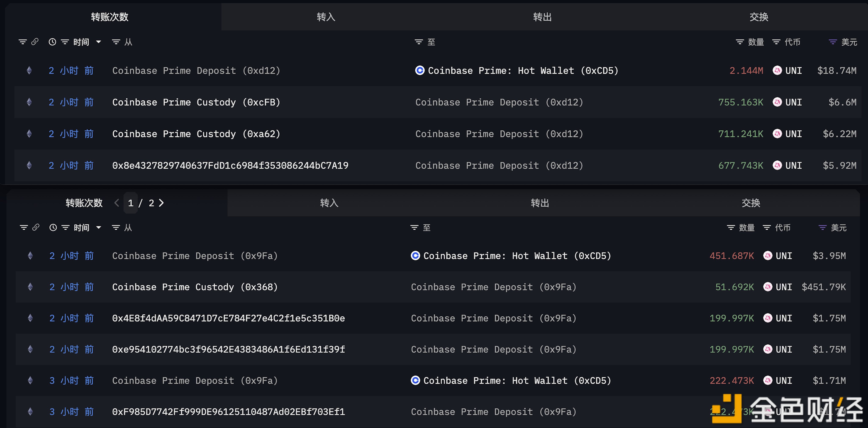Screen dimensions: 868x428
Task: Click UNI token icon on 755.163K row
Action: [777, 102]
